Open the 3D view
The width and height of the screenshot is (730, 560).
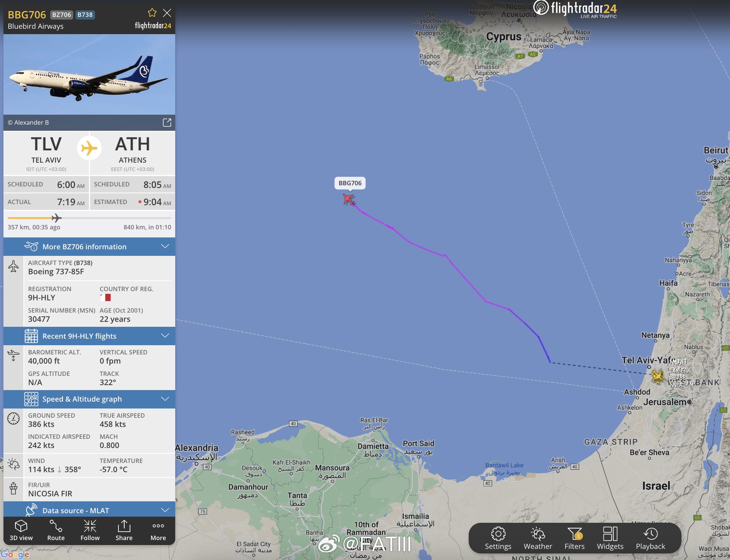[21, 530]
